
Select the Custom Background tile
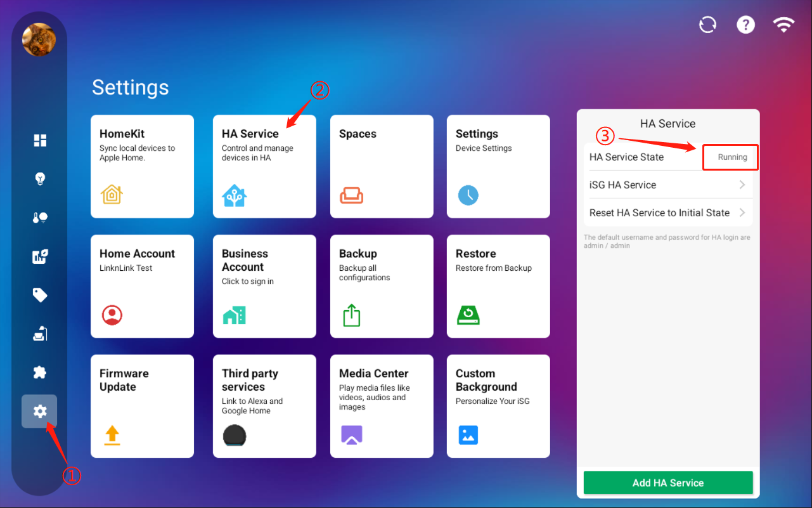coord(498,406)
